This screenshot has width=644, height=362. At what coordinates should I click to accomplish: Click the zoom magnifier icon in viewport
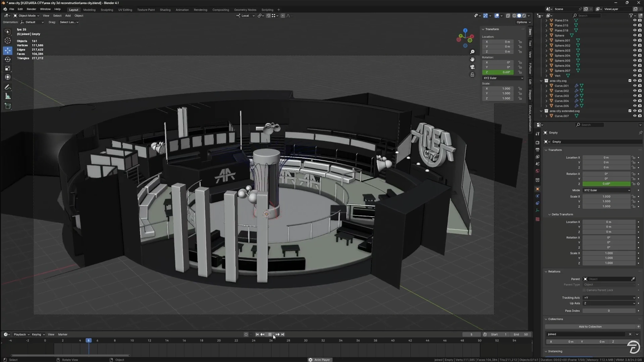pos(472,52)
